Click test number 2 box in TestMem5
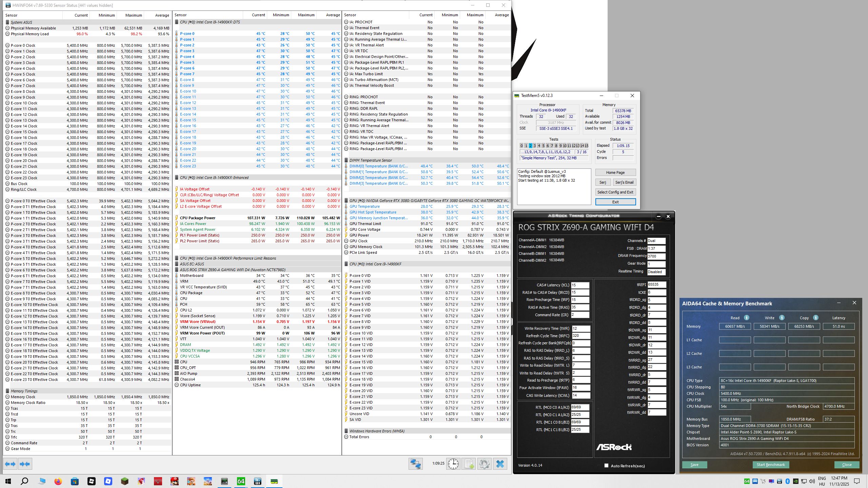Screen dimensions: 868x488 (x=530, y=146)
